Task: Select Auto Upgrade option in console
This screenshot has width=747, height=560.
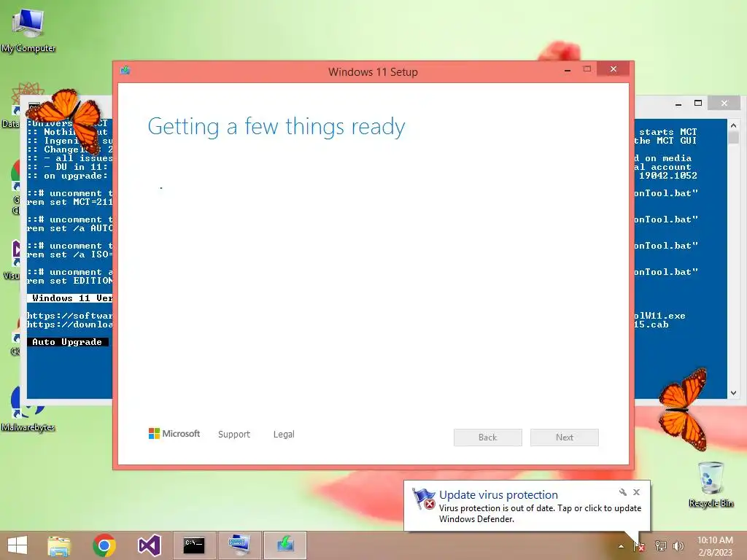Action: [x=66, y=342]
